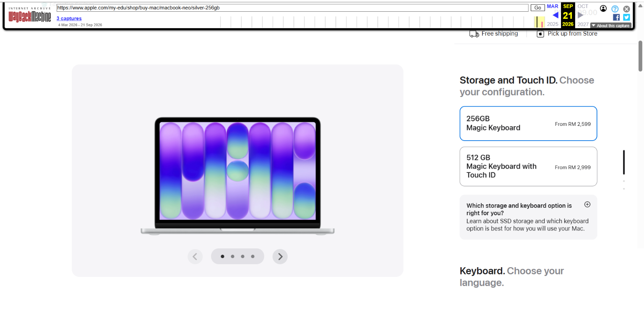Expand the Which storage and keyboard option card
This screenshot has width=644, height=313.
click(x=528, y=217)
